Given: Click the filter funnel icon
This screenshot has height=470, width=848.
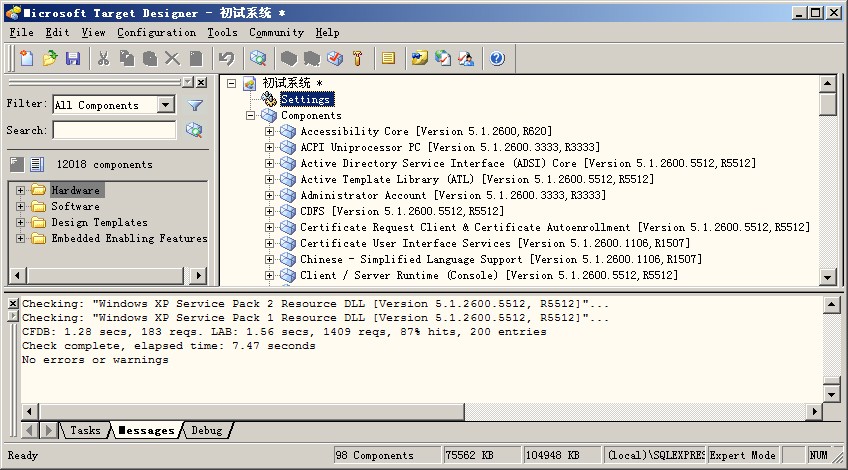Looking at the screenshot, I should tap(195, 105).
